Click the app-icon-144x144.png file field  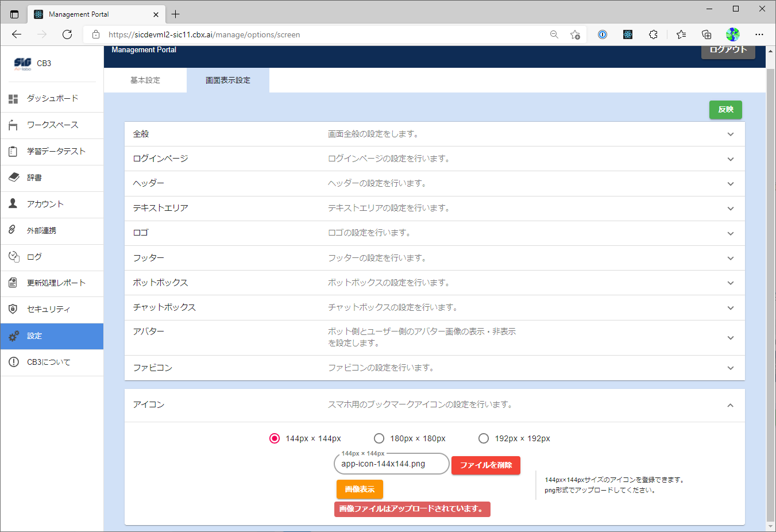click(x=391, y=464)
